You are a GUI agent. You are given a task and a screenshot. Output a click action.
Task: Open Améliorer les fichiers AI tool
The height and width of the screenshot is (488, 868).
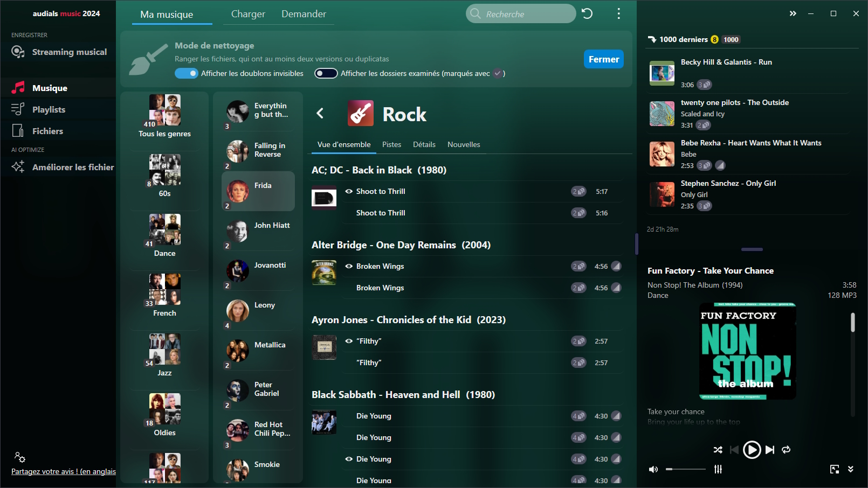tap(62, 167)
